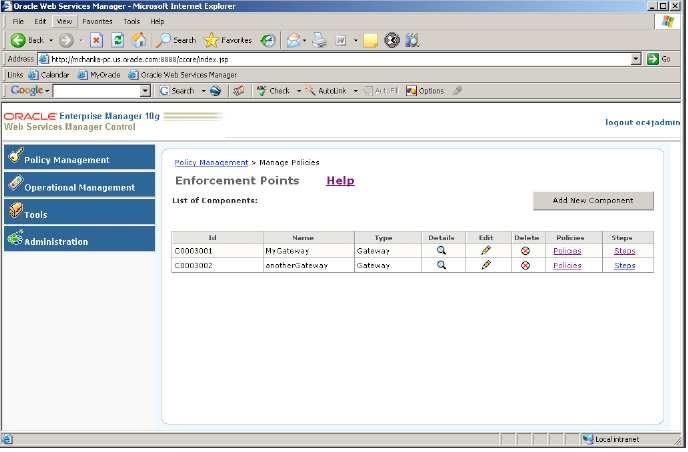This screenshot has width=688, height=452.
Task: Click in the Google toolbar search box
Action: pos(97,91)
